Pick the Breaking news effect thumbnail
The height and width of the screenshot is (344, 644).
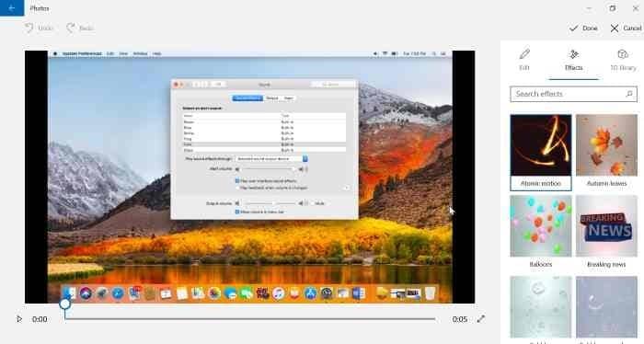coord(606,225)
